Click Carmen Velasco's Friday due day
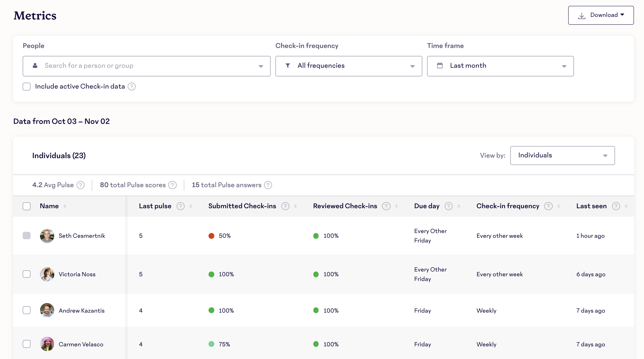This screenshot has height=359, width=644. 423,344
